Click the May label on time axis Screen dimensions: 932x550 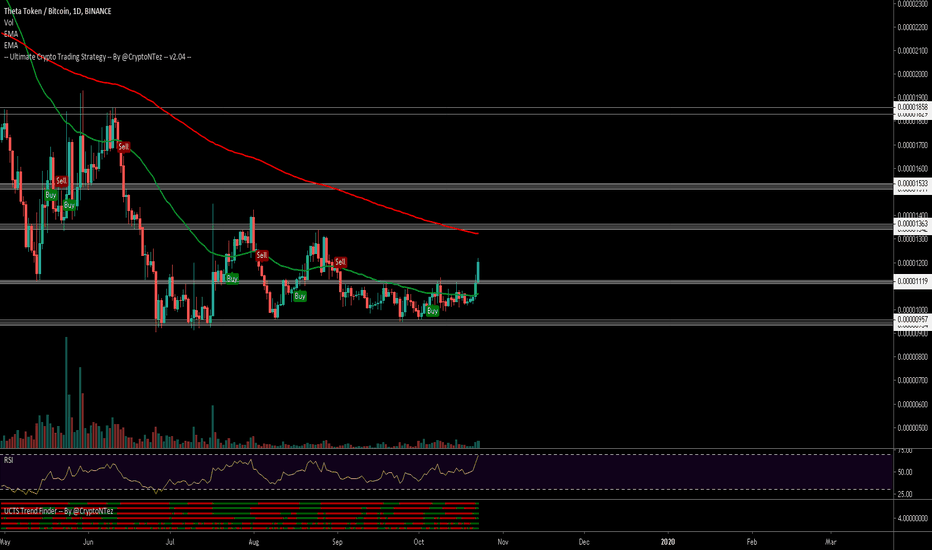[5, 542]
